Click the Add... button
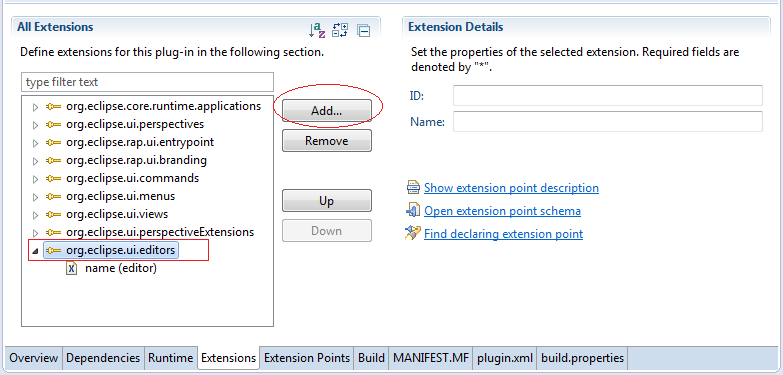Screen dimensions: 783x375 coord(327,111)
